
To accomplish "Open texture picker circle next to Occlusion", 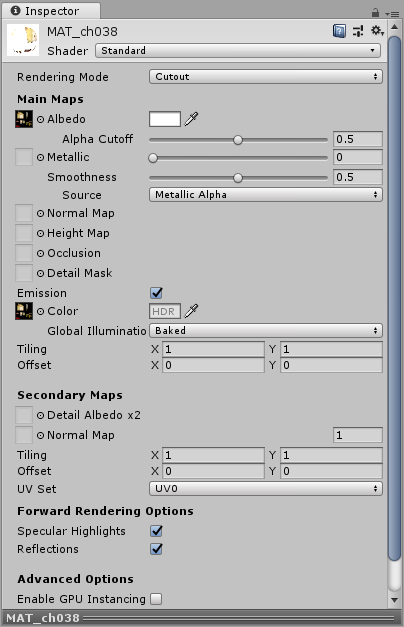I will (40, 253).
